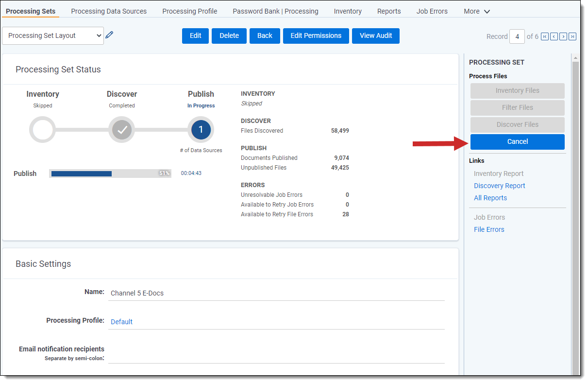Click the Edit button
This screenshot has height=383, width=588.
click(196, 35)
